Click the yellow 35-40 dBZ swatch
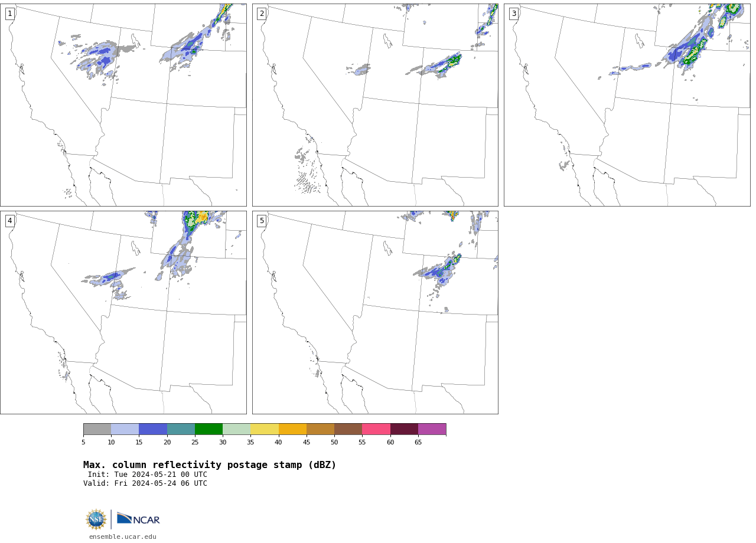The image size is (756, 543). coord(265,429)
